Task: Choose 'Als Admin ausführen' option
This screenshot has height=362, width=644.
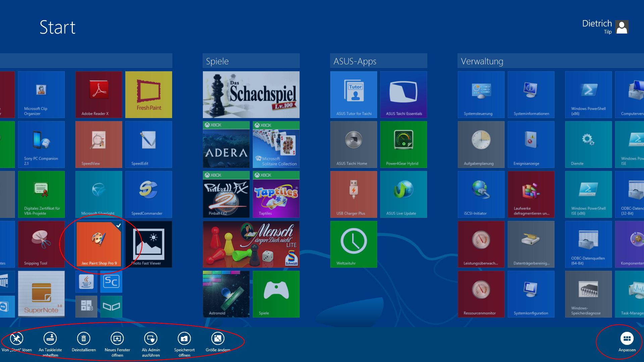Action: pos(151,339)
